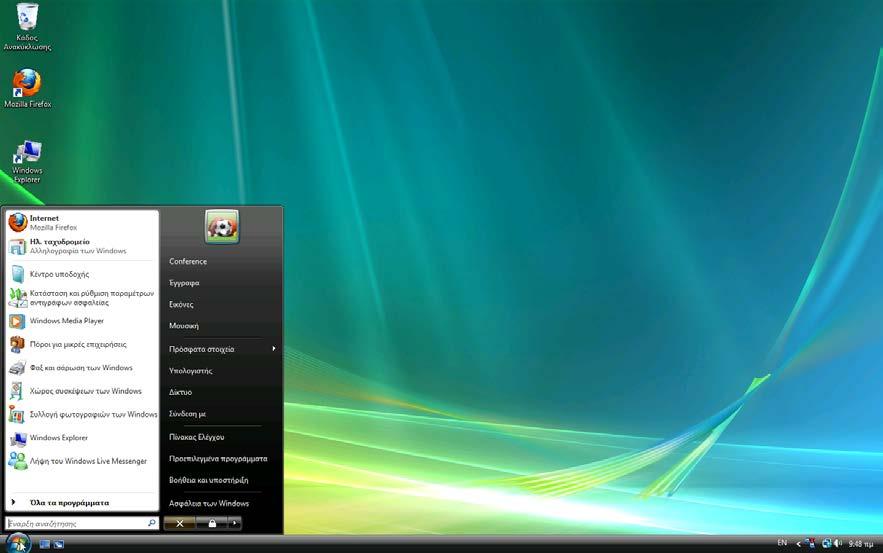Click the search magnifier icon
The image size is (883, 553).
151,523
